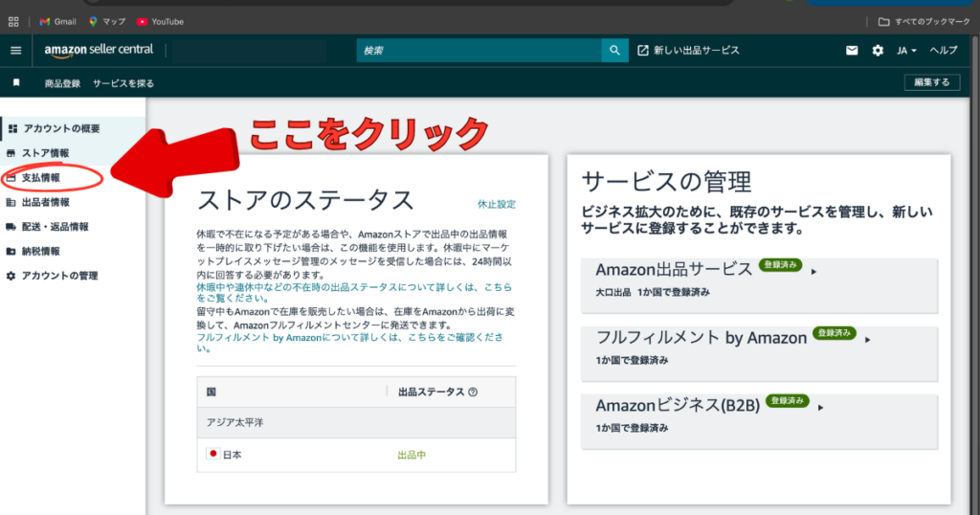
Task: Click the 休止設定 link
Action: pos(497,204)
